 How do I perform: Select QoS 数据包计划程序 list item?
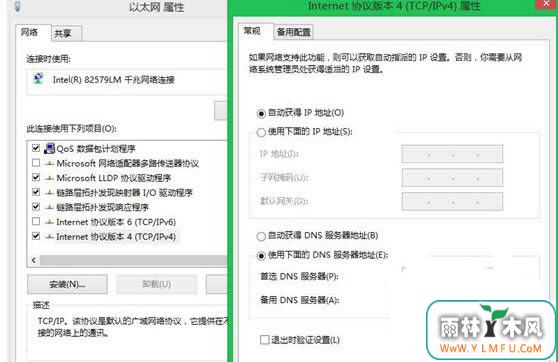point(96,148)
